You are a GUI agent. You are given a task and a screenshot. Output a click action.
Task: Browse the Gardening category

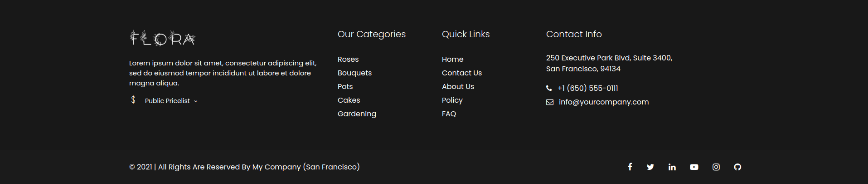(x=357, y=114)
